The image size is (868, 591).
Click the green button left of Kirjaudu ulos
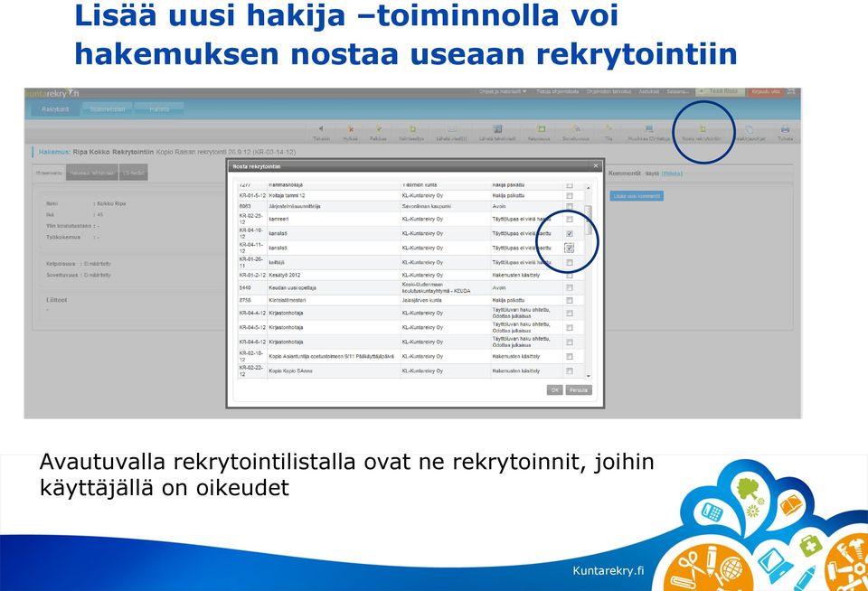coord(721,91)
